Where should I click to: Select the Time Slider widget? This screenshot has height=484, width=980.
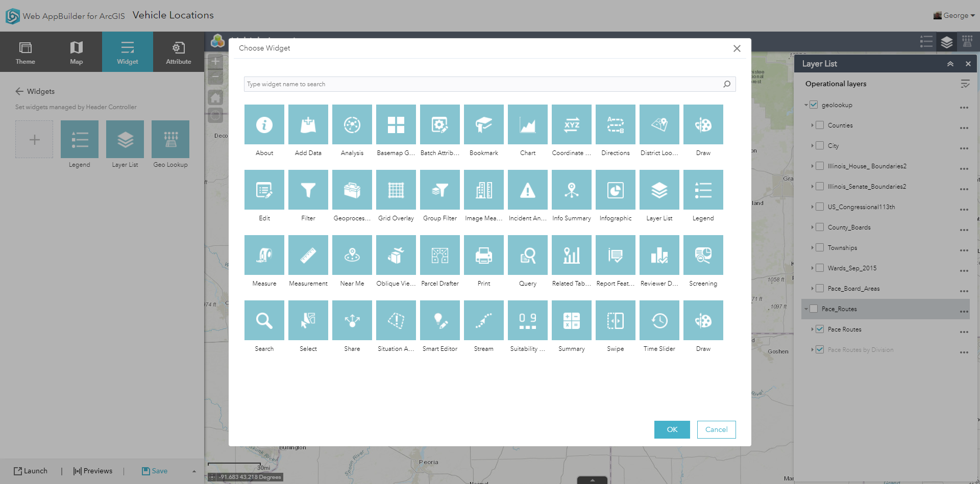tap(659, 320)
